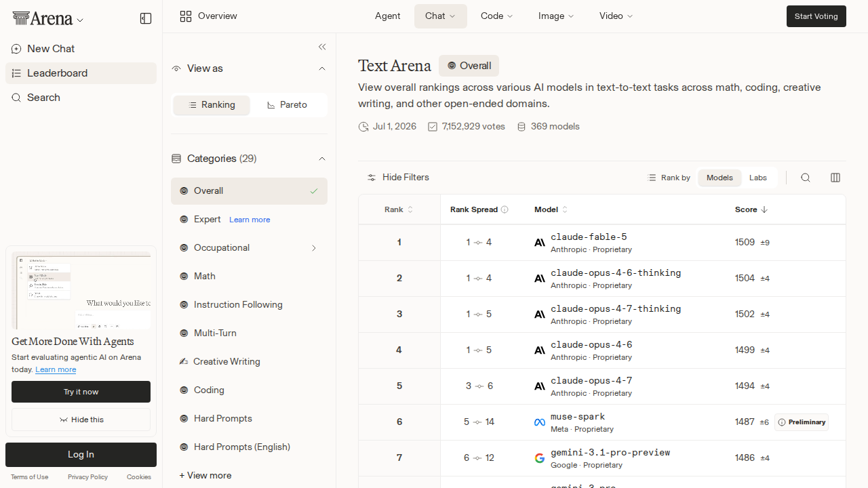Click View more categories

(x=205, y=476)
